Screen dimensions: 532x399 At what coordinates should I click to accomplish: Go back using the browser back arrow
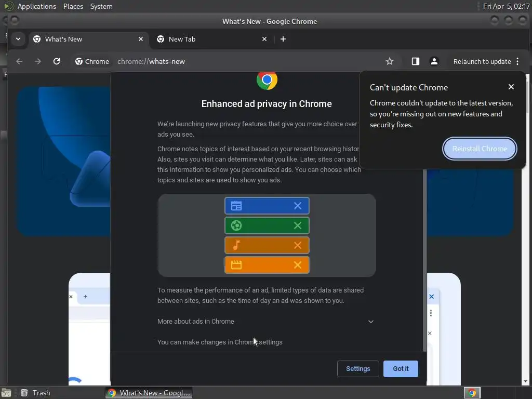pyautogui.click(x=19, y=61)
